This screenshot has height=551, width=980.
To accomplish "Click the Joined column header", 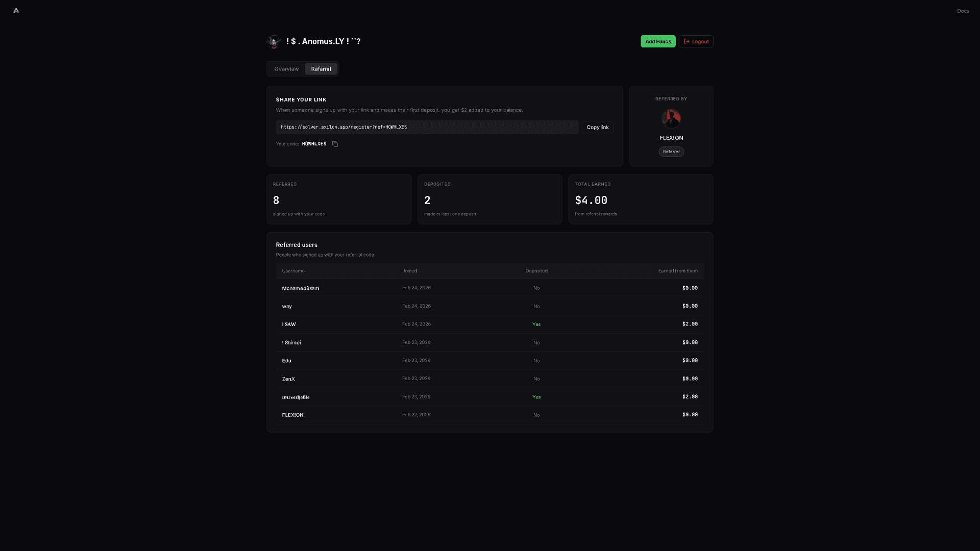I will point(409,271).
